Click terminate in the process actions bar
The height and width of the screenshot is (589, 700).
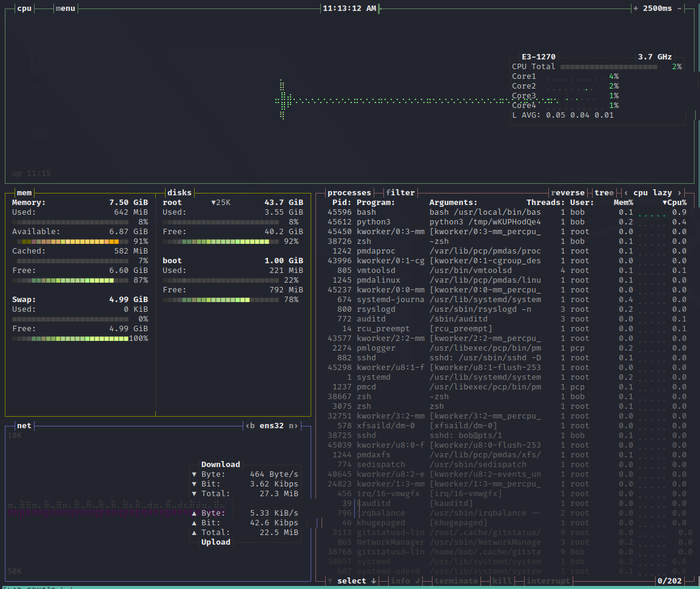[x=456, y=581]
